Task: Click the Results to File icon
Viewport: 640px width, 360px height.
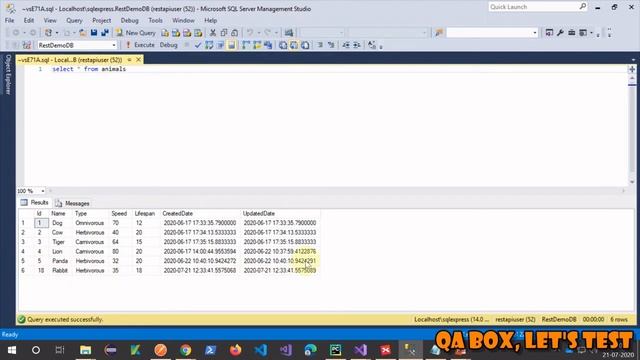Action: pyautogui.click(x=305, y=45)
